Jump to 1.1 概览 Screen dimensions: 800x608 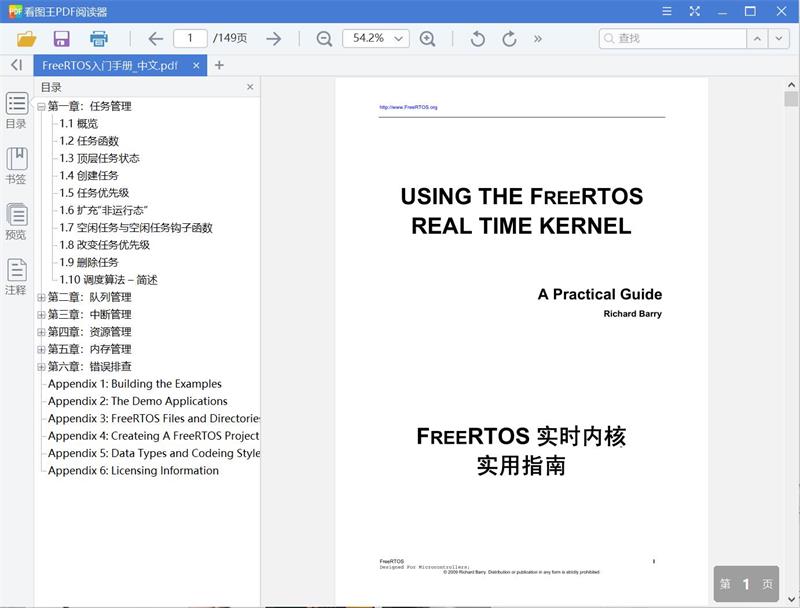pos(79,124)
